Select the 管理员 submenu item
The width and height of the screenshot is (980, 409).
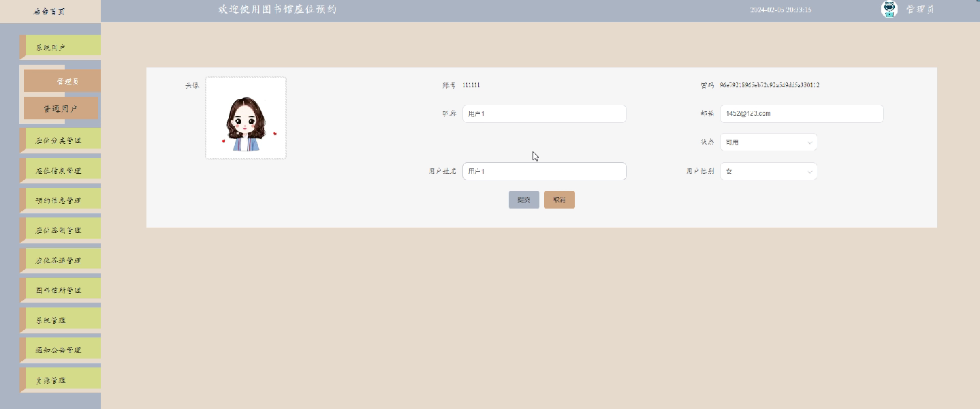click(x=62, y=80)
